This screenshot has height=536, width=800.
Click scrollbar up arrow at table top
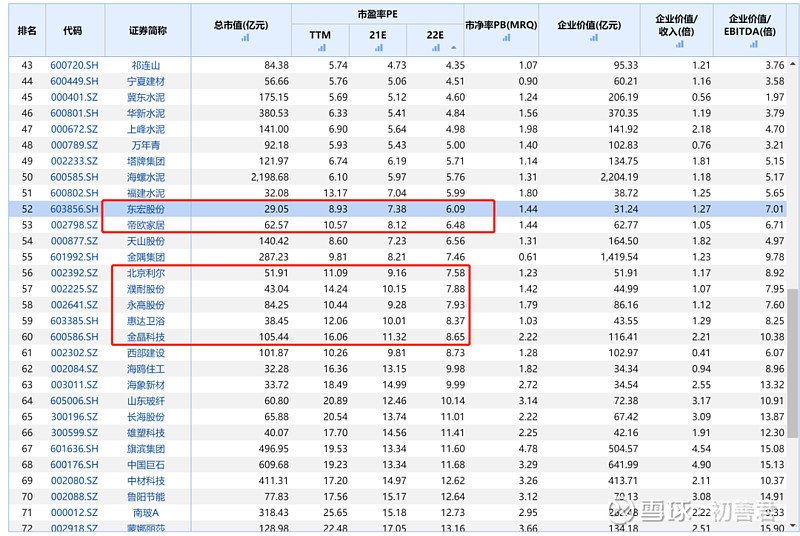click(793, 64)
